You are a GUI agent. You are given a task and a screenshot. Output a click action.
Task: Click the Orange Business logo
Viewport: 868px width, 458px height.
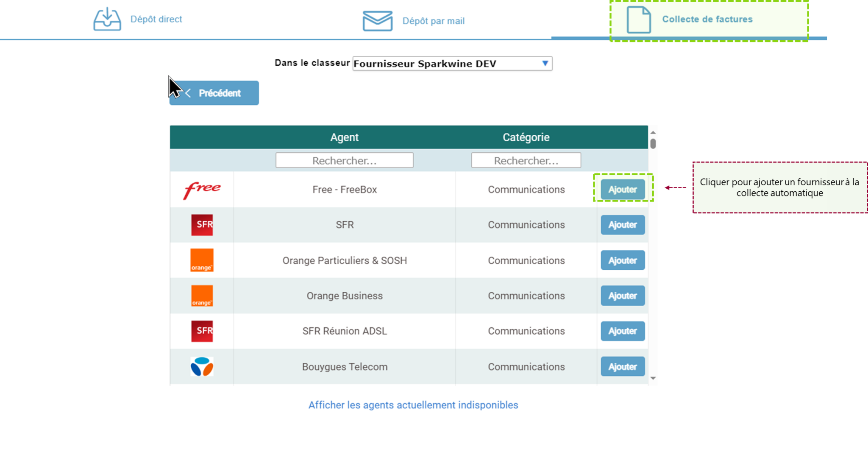[x=202, y=296]
